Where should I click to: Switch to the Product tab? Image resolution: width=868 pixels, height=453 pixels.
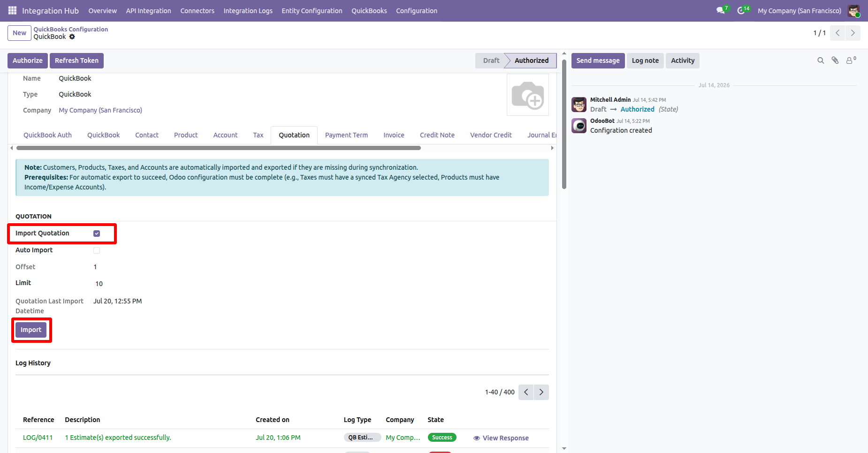tap(186, 135)
